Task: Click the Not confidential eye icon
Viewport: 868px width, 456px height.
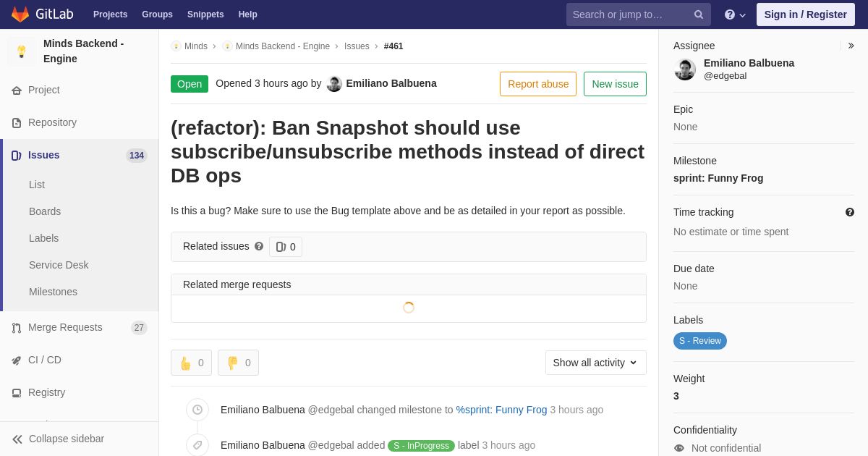Action: coord(679,448)
